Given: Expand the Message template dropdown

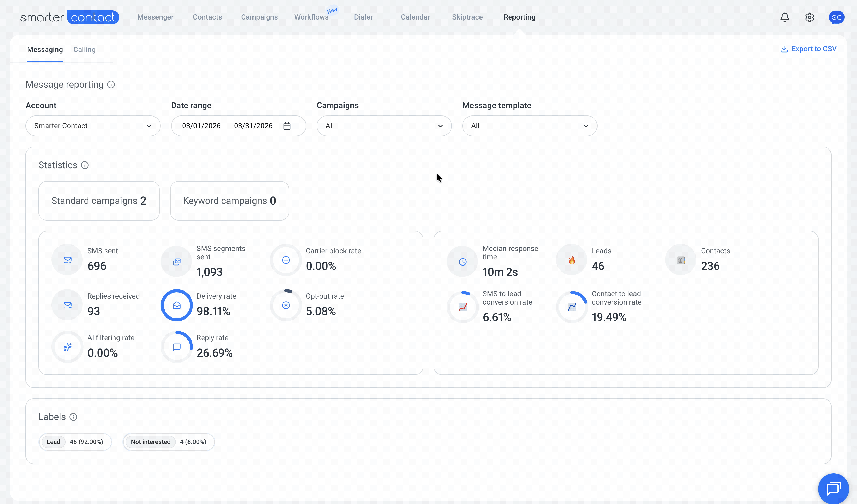Looking at the screenshot, I should 529,126.
